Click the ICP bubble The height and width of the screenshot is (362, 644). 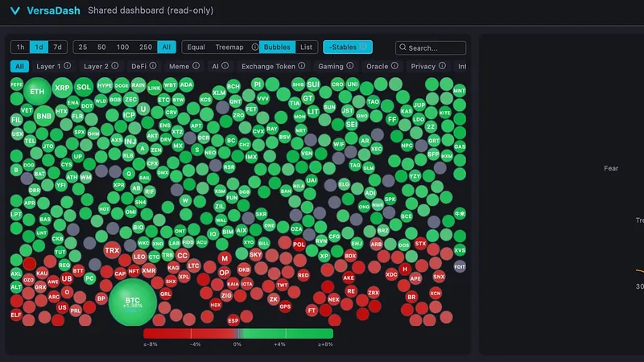[129, 115]
